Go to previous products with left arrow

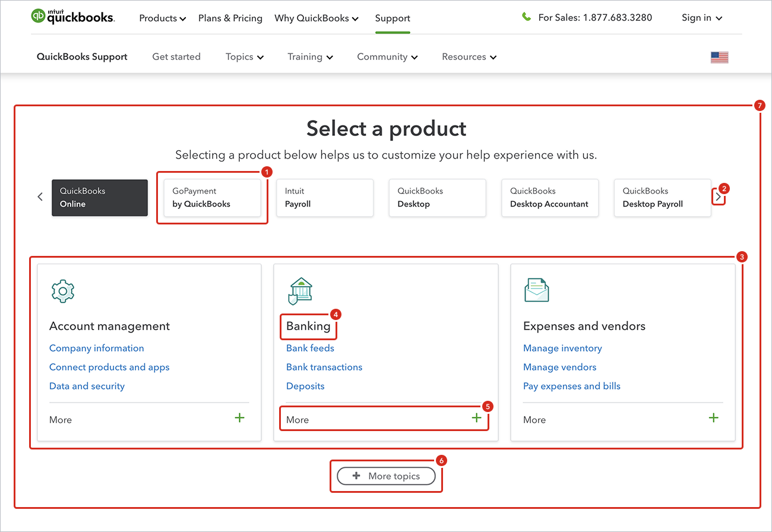40,197
